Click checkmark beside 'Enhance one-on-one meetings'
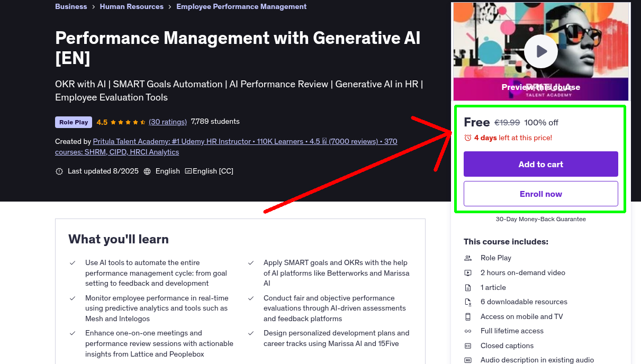Screen dimensions: 641x364 pos(73,333)
